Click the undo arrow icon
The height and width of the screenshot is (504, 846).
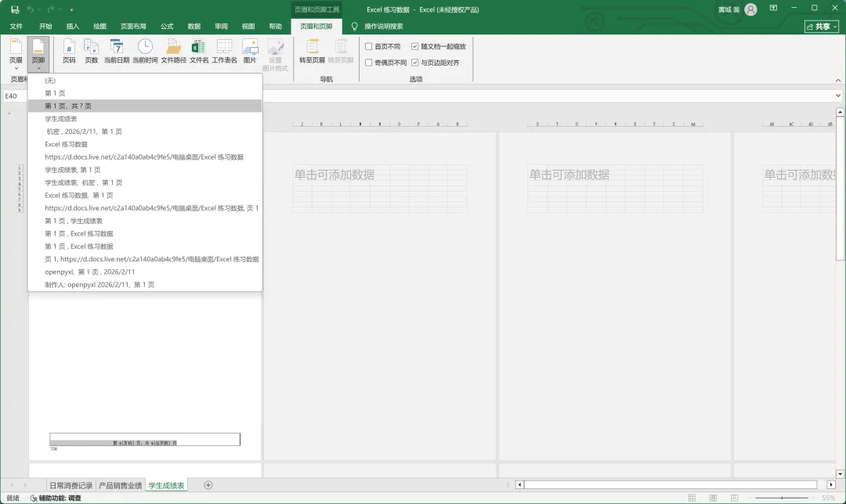(31, 9)
